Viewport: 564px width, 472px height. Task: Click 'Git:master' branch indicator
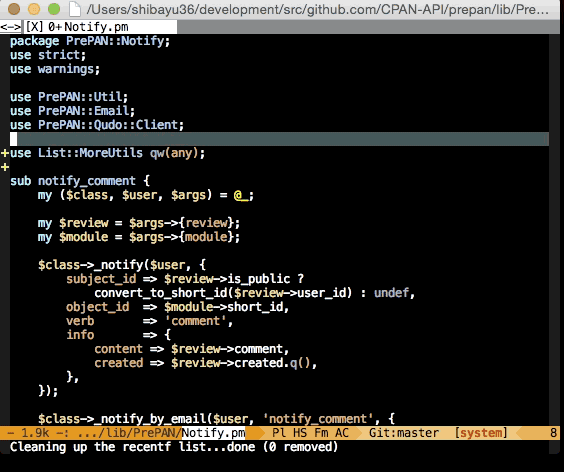click(404, 433)
